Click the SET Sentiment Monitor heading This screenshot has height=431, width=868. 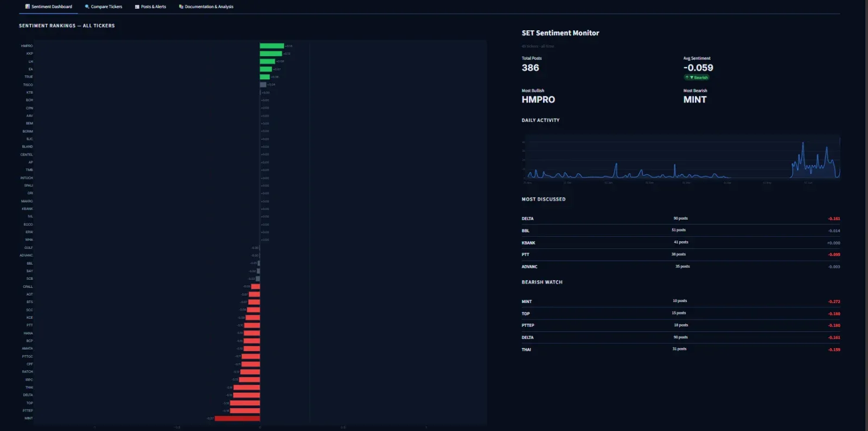pyautogui.click(x=560, y=33)
